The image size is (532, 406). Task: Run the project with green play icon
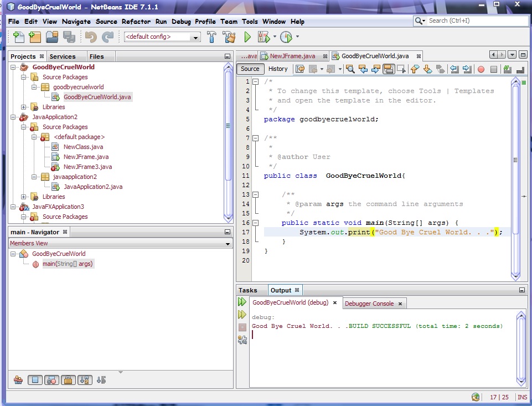(247, 37)
